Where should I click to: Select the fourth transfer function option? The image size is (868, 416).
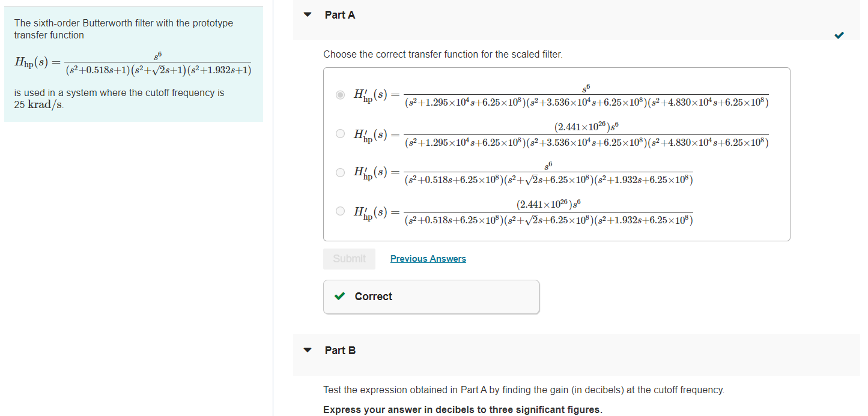pos(340,211)
